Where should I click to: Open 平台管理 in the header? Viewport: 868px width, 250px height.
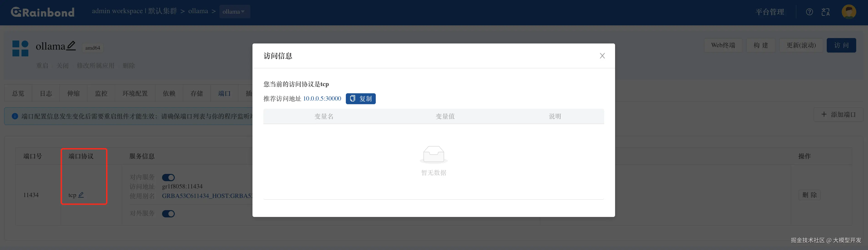click(770, 12)
